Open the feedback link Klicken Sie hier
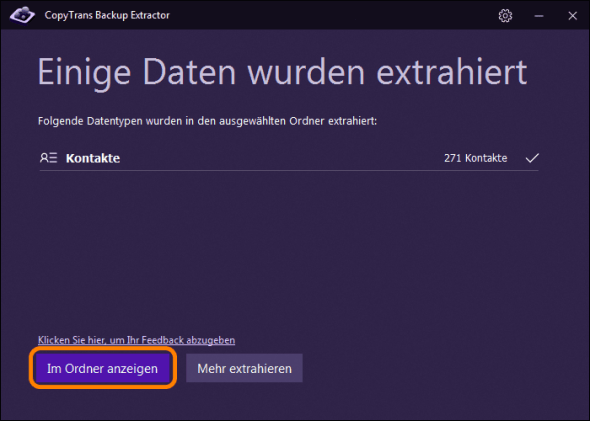The width and height of the screenshot is (590, 421). (x=137, y=340)
